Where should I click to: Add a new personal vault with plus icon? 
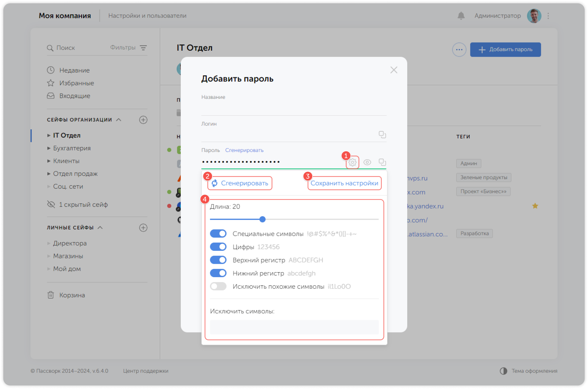pyautogui.click(x=143, y=228)
